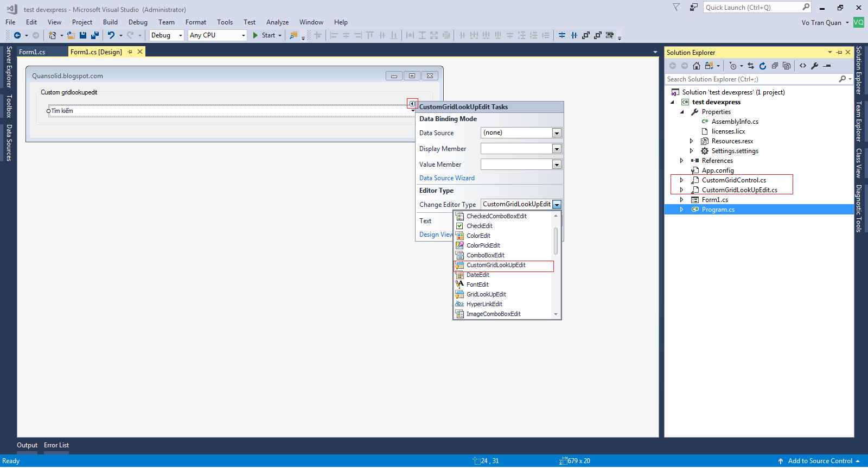Open the Any CPU platform dropdown
The height and width of the screenshot is (468, 868).
coord(218,35)
